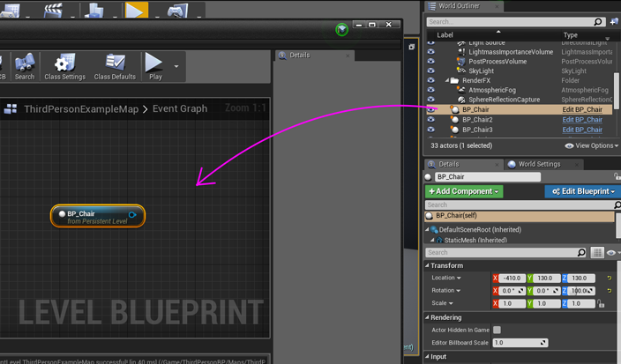621x364 pixels.
Task: Switch to the World Outliner tab
Action: [459, 6]
